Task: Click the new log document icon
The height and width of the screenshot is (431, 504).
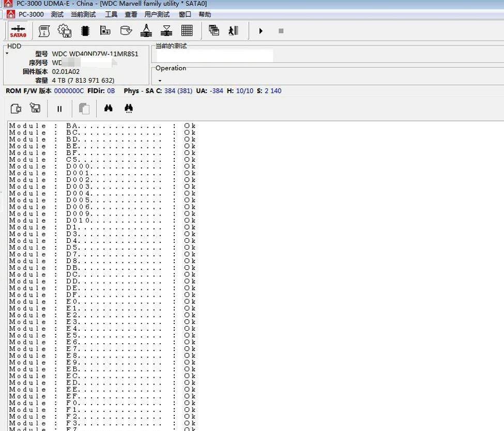Action: [16, 109]
